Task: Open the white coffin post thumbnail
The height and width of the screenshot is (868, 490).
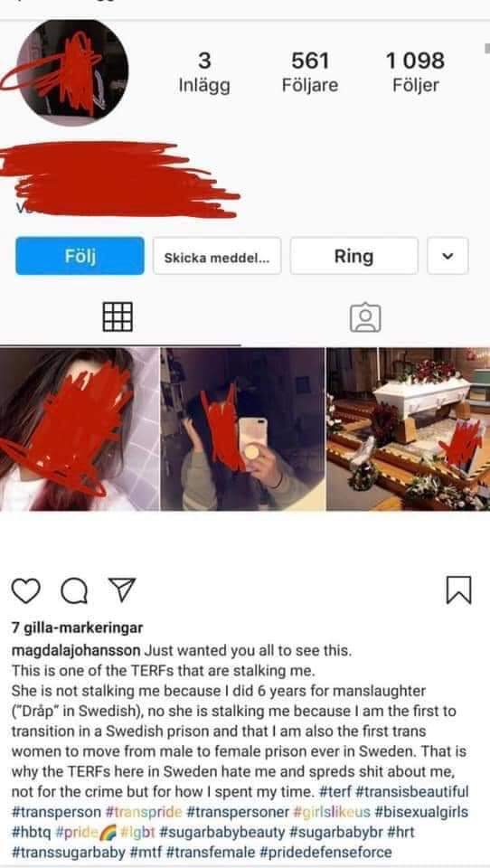Action: click(x=408, y=429)
